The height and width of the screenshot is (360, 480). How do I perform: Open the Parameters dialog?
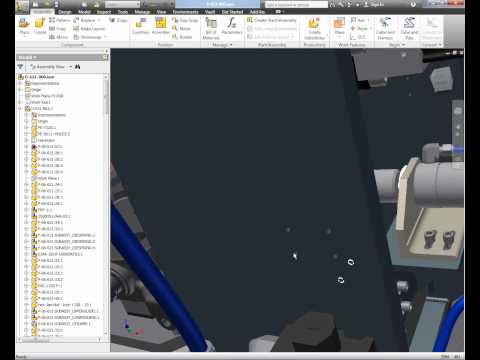point(232,26)
